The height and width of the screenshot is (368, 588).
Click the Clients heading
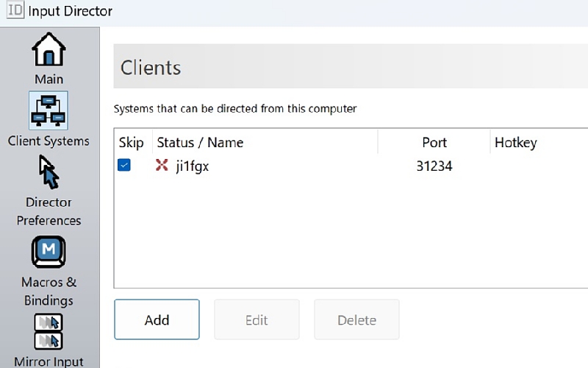151,68
